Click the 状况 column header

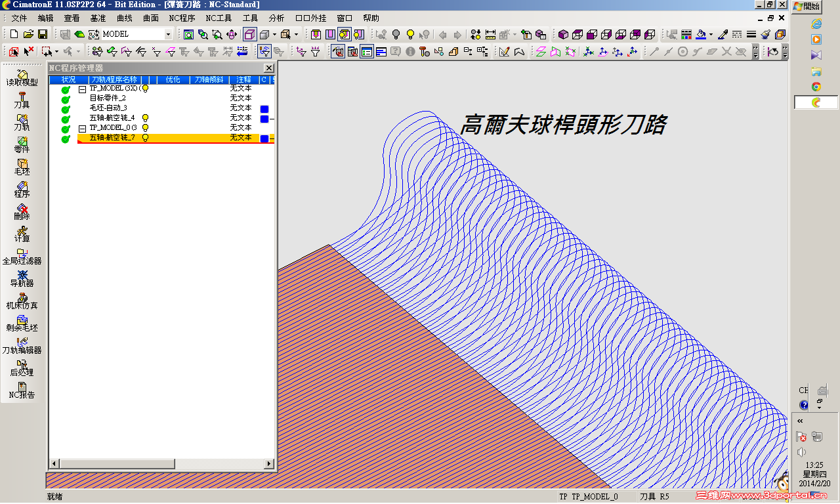tap(68, 79)
